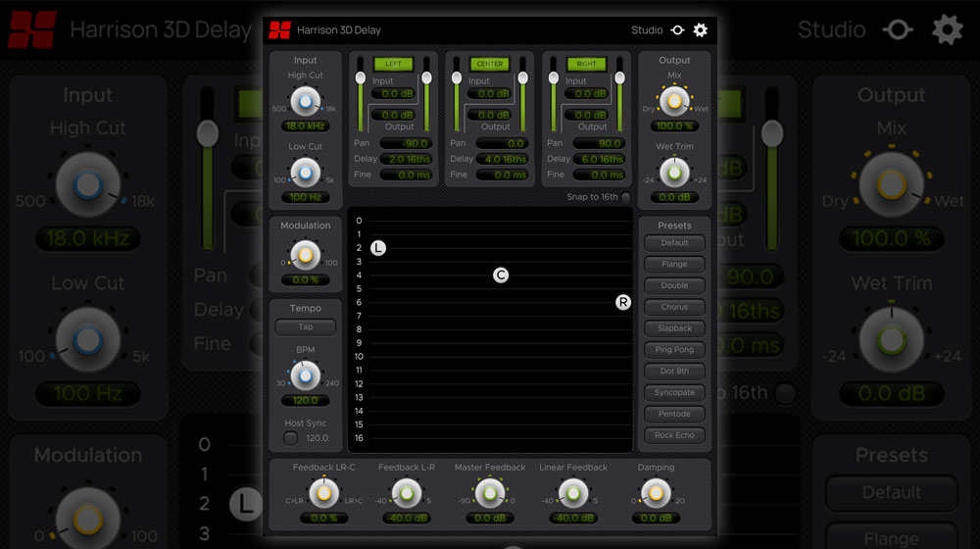The height and width of the screenshot is (549, 980).
Task: Click the LEFT channel output fader handle
Action: pyautogui.click(x=426, y=78)
